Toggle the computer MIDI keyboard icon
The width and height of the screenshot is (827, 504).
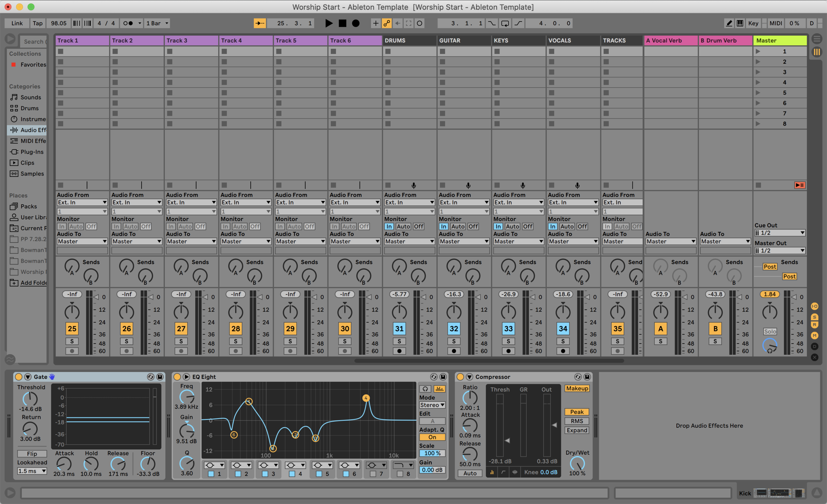(740, 23)
